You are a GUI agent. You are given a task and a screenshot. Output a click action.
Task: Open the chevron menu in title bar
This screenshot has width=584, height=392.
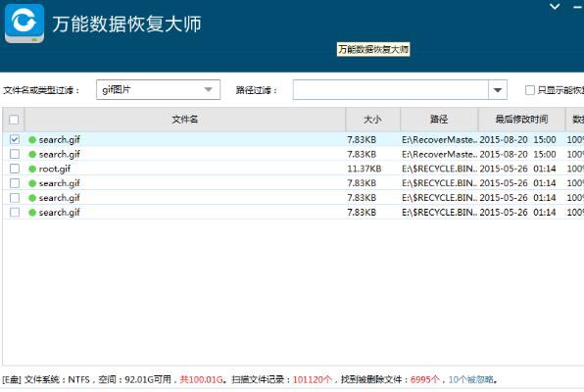tap(555, 6)
